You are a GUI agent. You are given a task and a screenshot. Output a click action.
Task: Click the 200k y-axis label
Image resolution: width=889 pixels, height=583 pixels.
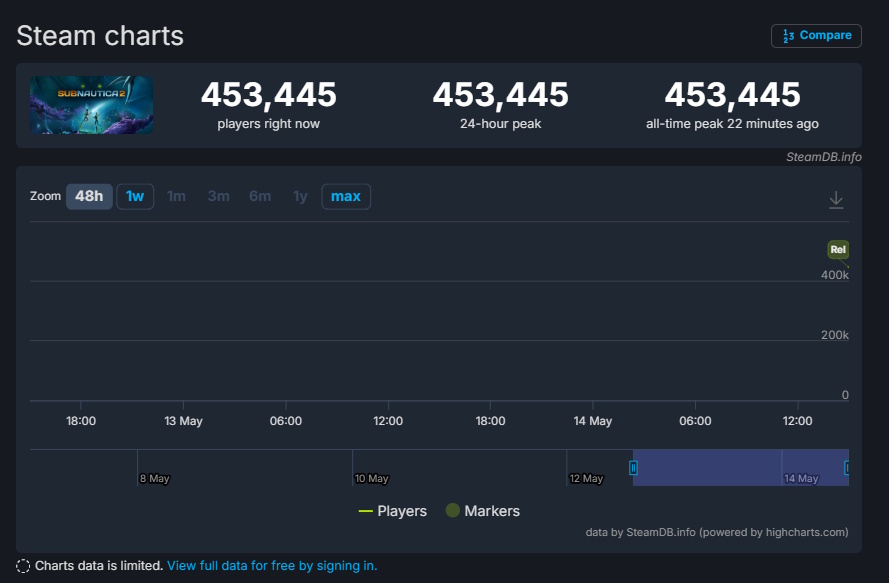(835, 335)
